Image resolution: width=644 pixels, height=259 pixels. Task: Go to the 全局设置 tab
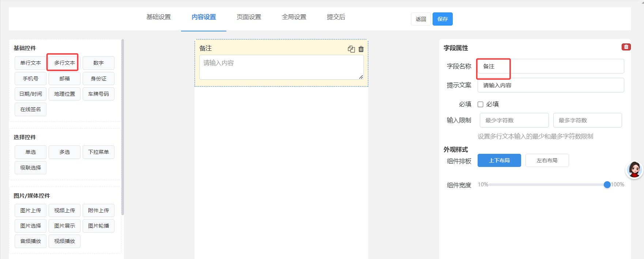(x=294, y=17)
